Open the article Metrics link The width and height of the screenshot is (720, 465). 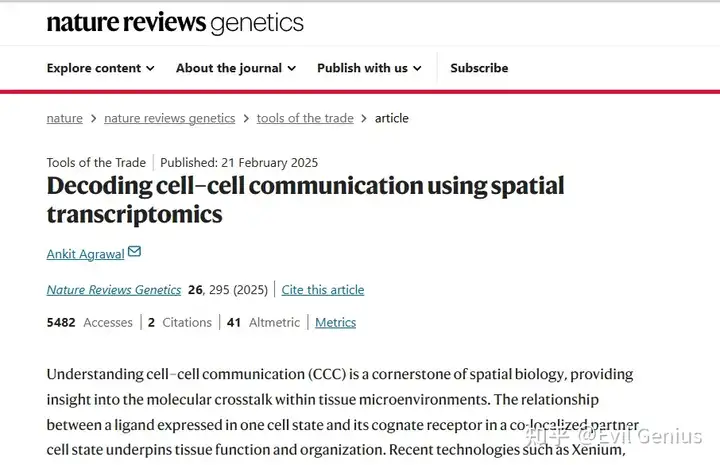click(x=335, y=322)
